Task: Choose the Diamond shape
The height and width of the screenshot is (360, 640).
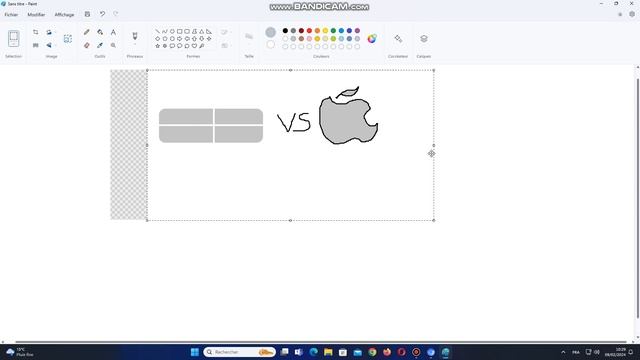Action: click(158, 38)
